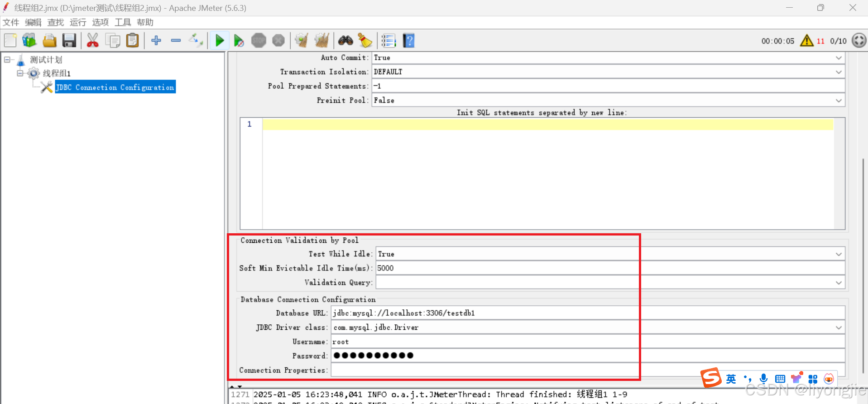The width and height of the screenshot is (868, 404).
Task: Start the test with no pauses
Action: click(x=239, y=41)
